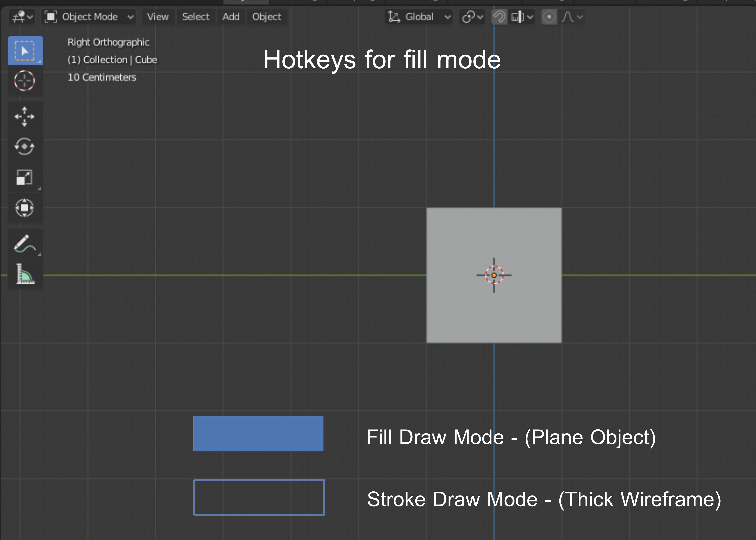Choose the Measure ruler tool
This screenshot has height=540, width=756.
tap(25, 274)
